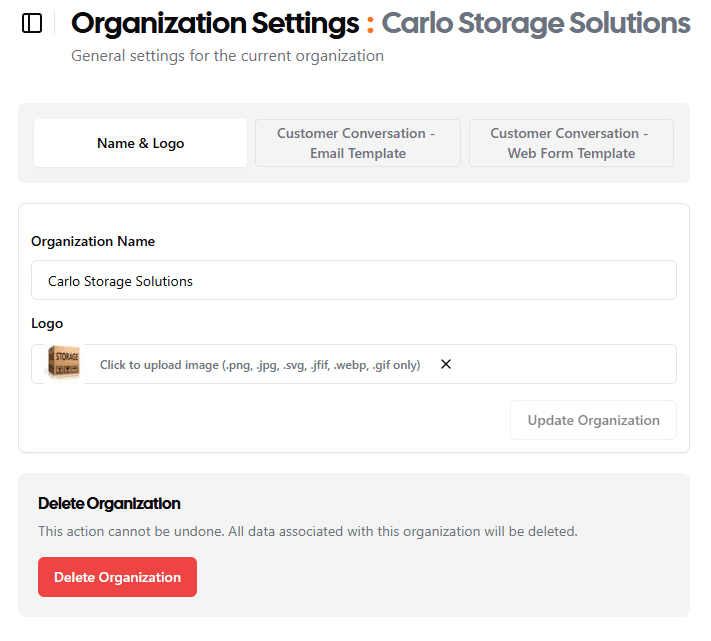The image size is (711, 641).
Task: Click the Delete Organization section heading
Action: point(109,504)
